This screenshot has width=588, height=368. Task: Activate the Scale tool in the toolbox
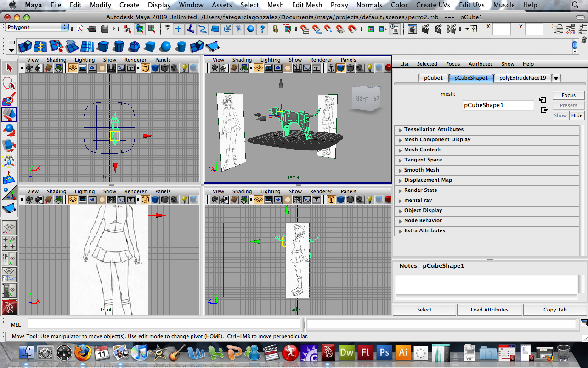[9, 145]
